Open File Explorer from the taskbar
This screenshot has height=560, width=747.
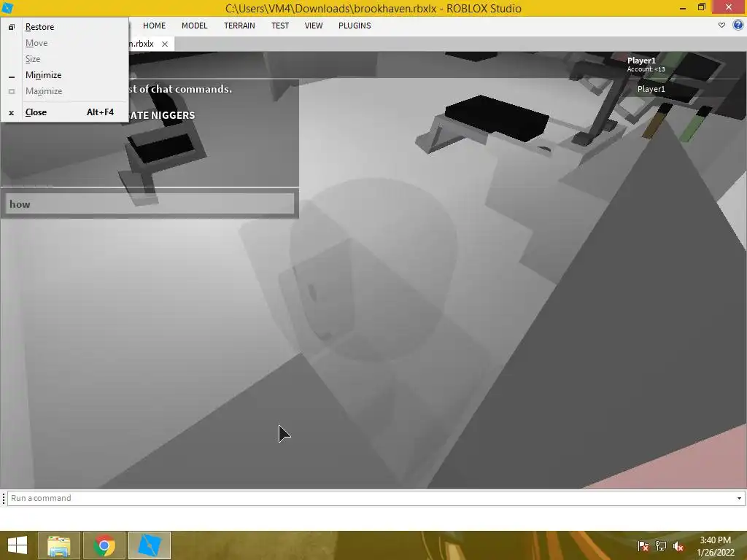pyautogui.click(x=59, y=545)
